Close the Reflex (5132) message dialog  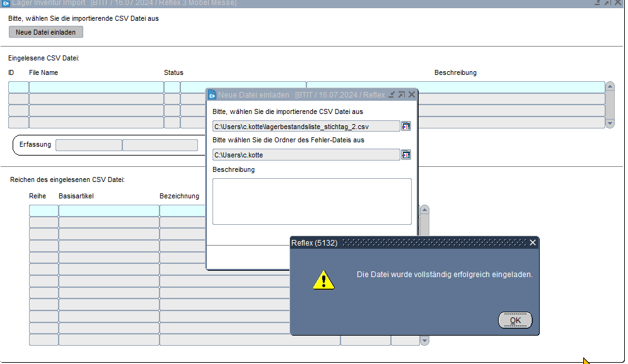[x=533, y=242]
